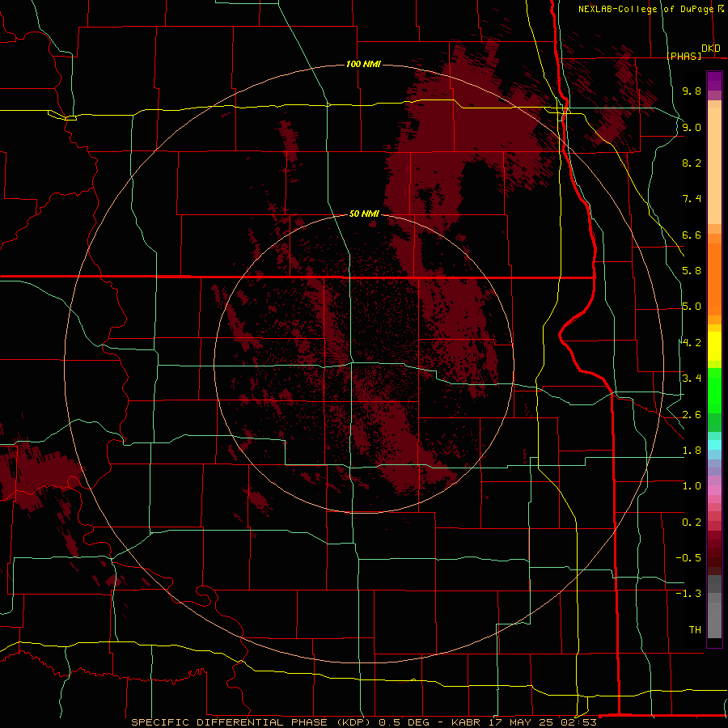The height and width of the screenshot is (728, 728).
Task: Click the -1.3 value on the color scale
Action: 688,594
